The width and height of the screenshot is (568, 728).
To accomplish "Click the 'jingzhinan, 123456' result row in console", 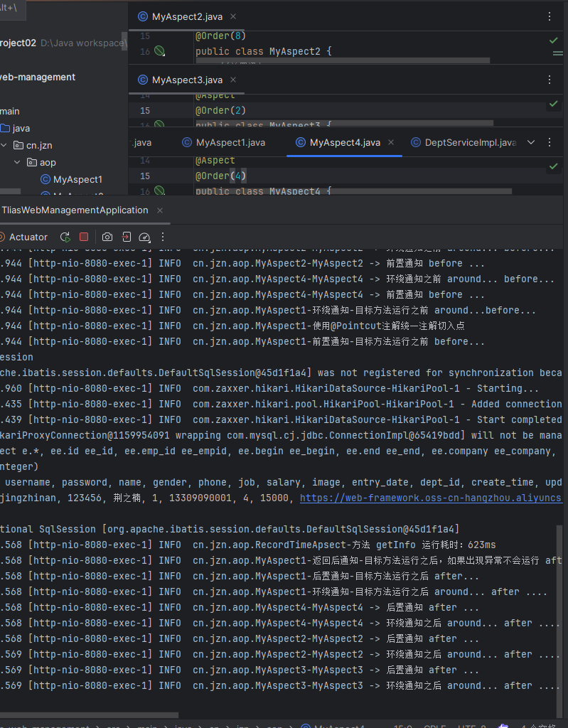I will 281,498.
